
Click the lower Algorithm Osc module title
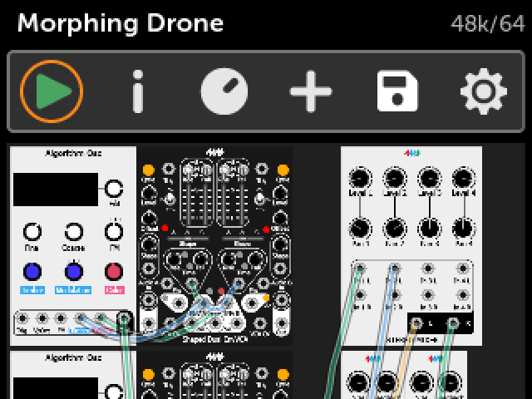[73, 357]
